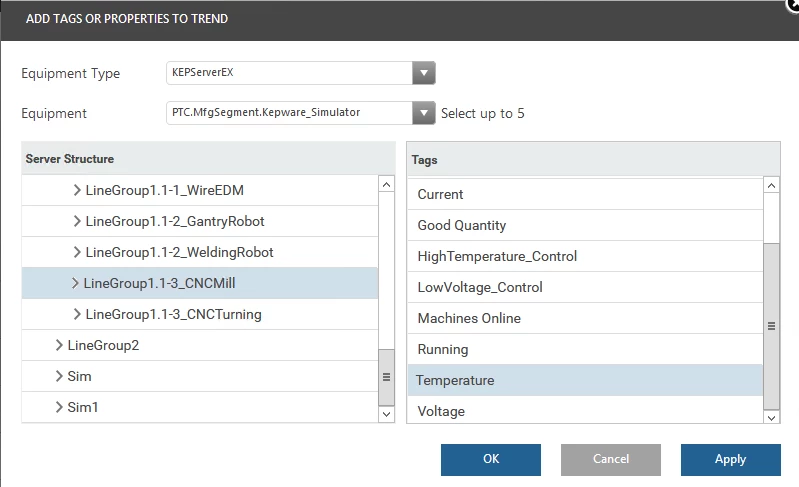Select the LowVoltage_Control tag
The image size is (799, 487).
click(x=585, y=287)
